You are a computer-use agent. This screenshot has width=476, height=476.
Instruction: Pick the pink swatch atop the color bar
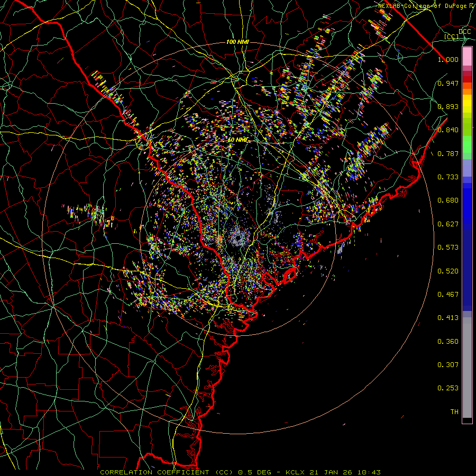coord(467,56)
